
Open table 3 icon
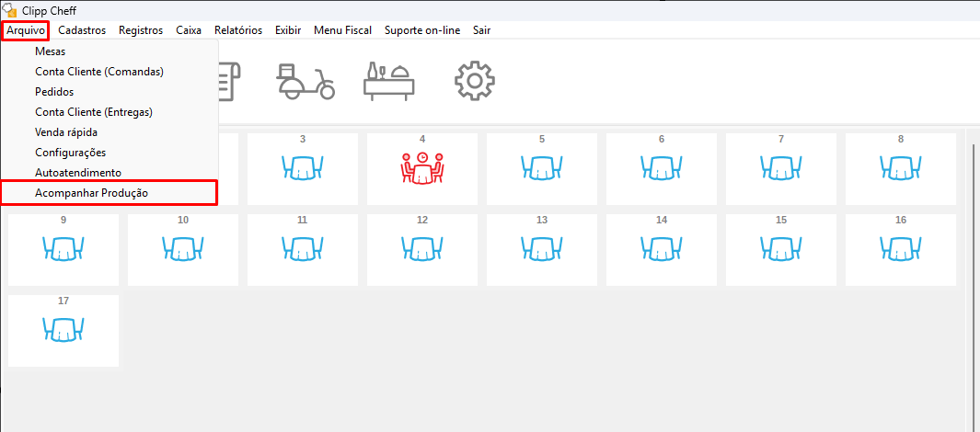point(303,168)
